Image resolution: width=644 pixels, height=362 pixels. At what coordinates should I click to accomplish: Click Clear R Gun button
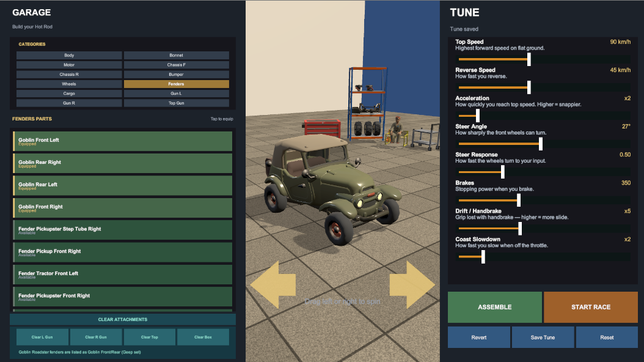[96, 337]
